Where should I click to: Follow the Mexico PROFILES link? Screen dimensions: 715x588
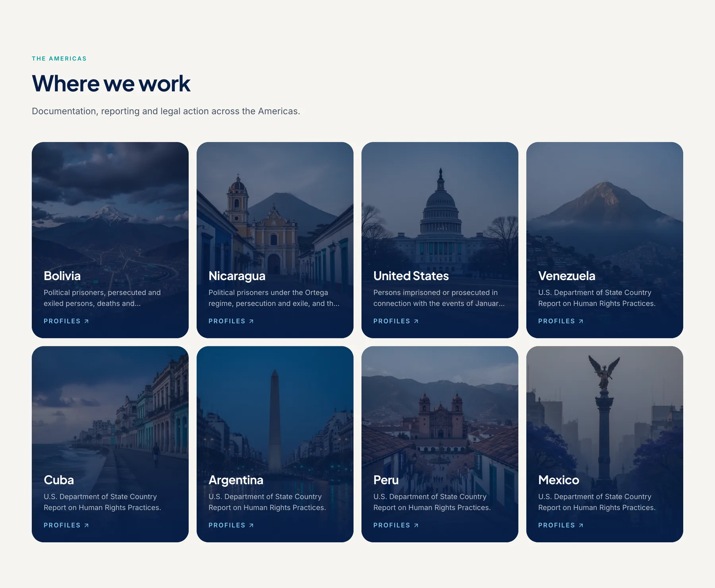561,525
